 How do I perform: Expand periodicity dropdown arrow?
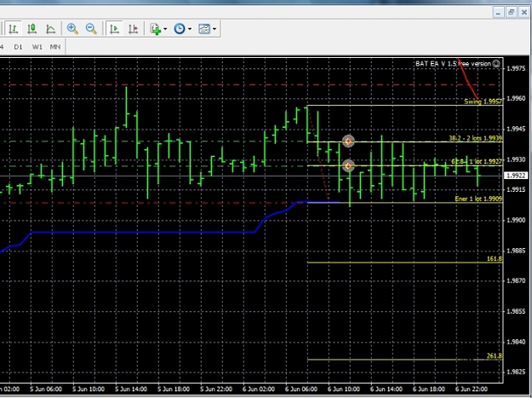click(x=190, y=29)
